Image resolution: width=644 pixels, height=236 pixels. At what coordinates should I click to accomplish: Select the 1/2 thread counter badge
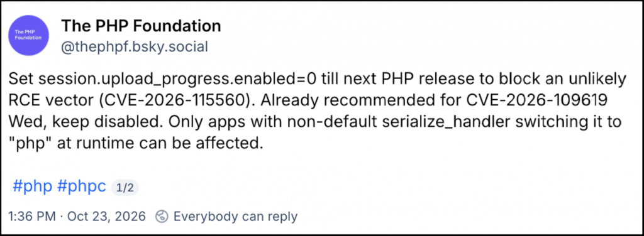pyautogui.click(x=125, y=188)
